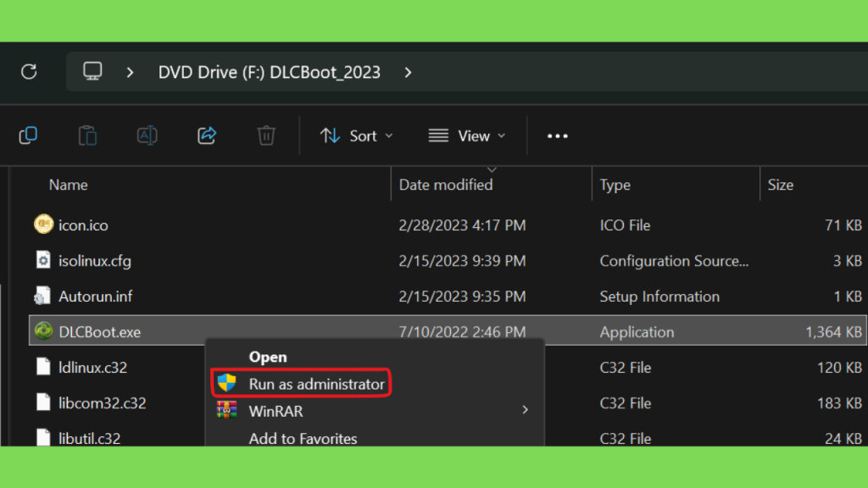Open the View dropdown

click(467, 136)
